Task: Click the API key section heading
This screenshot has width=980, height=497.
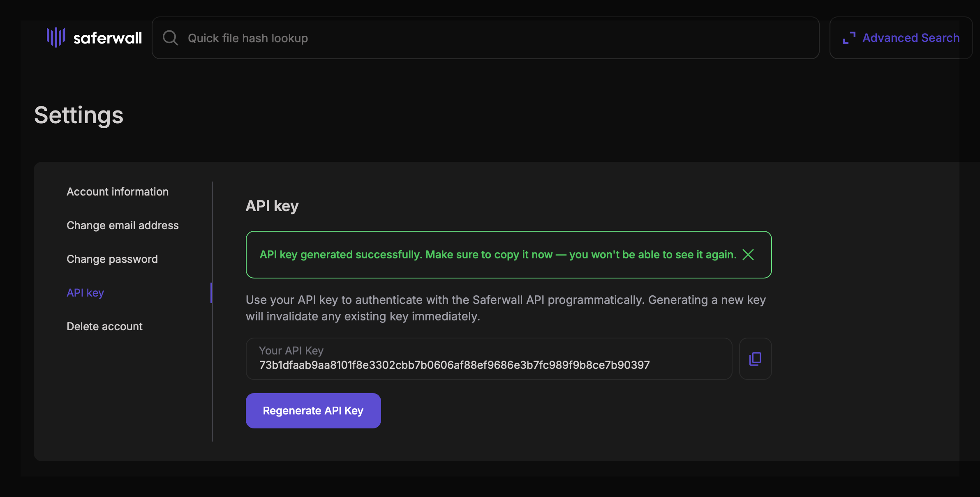Action: (272, 206)
